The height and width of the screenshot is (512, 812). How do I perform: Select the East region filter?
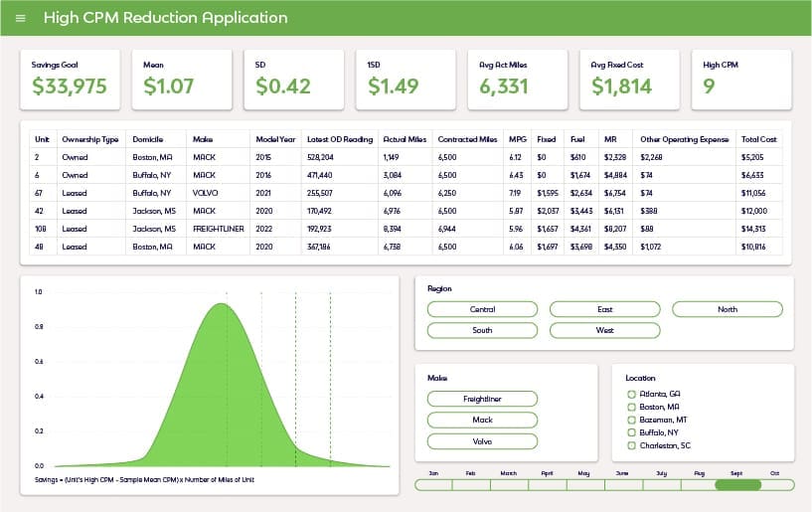click(605, 309)
